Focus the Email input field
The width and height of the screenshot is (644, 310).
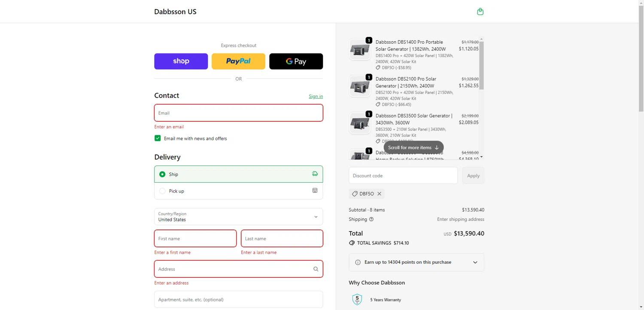coord(238,113)
